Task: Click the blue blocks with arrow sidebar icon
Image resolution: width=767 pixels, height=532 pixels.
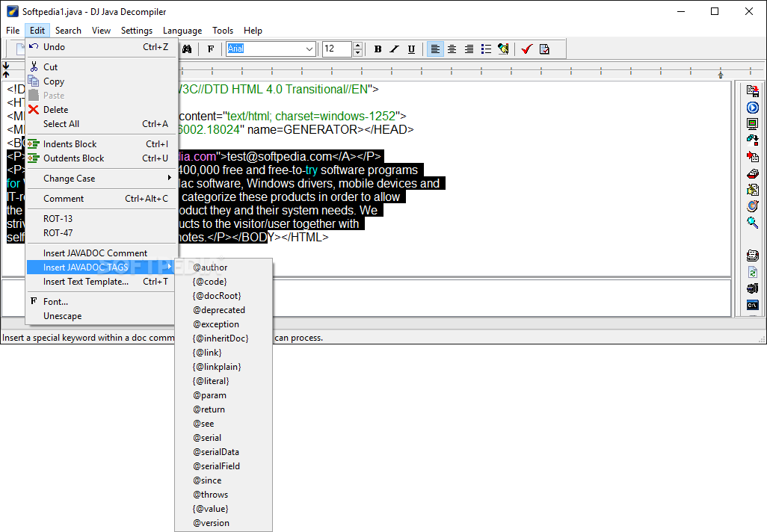Action: (x=752, y=140)
